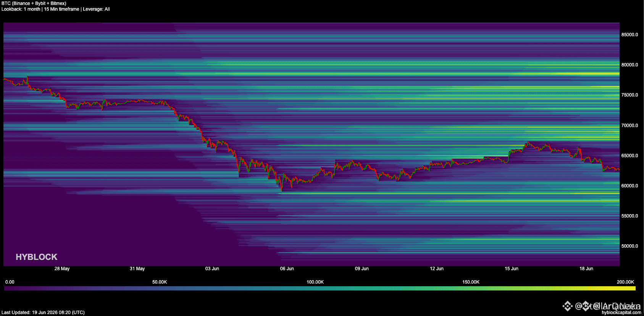Viewport: 644px width, 316px height.
Task: Click the "BTC (Binance + Bybit + Bitmex)" chart title
Action: pyautogui.click(x=34, y=3)
